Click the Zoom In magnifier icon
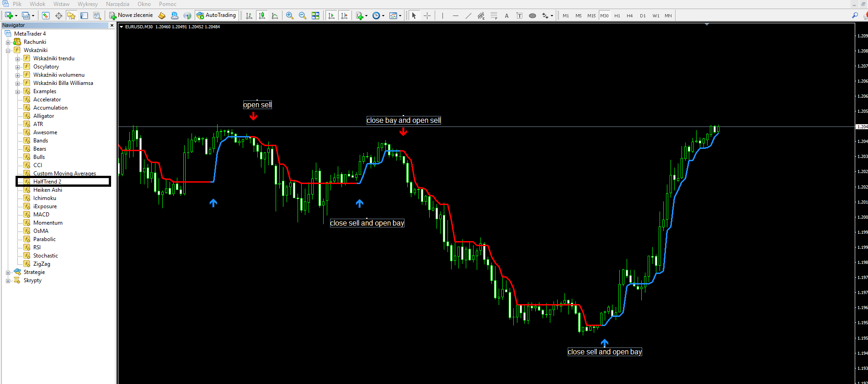 (x=290, y=16)
